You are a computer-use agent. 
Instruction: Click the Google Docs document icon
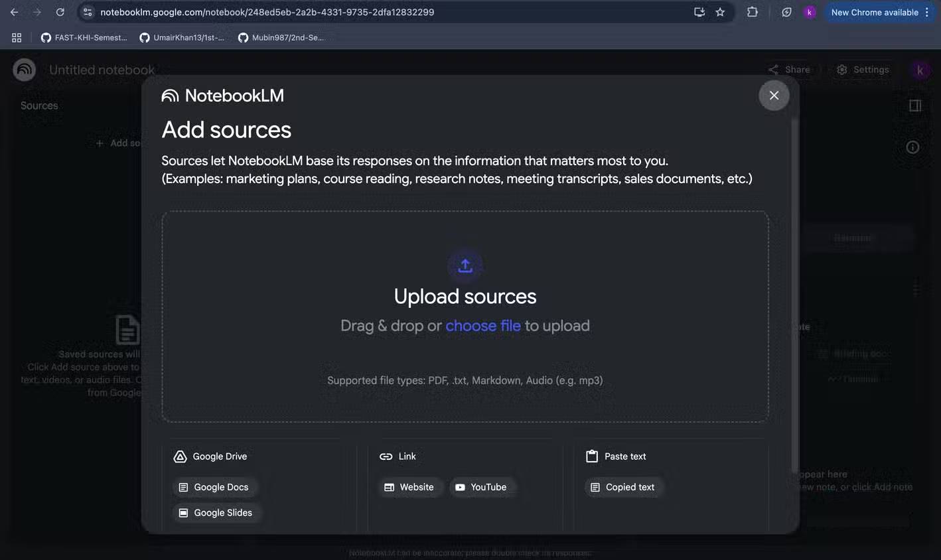(184, 487)
